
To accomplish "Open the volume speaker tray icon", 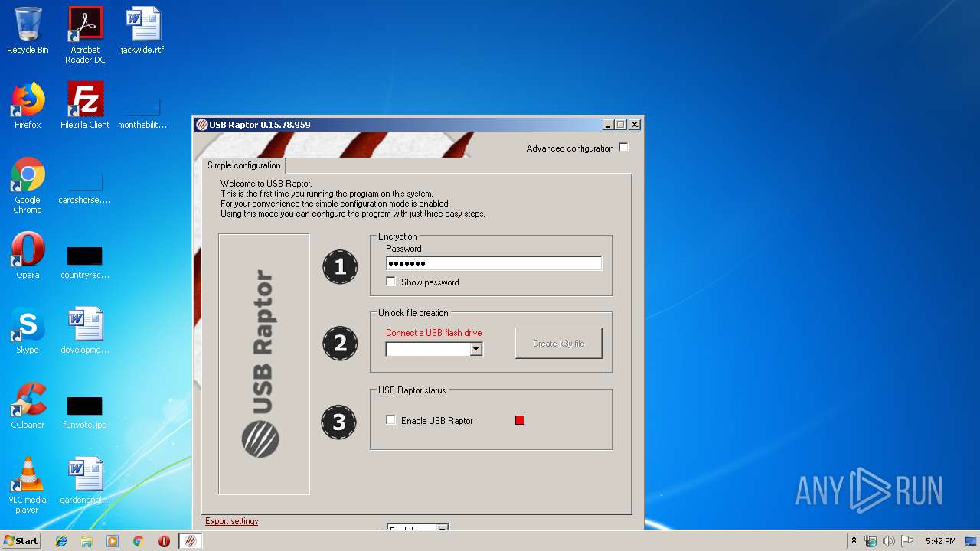I will pyautogui.click(x=889, y=541).
